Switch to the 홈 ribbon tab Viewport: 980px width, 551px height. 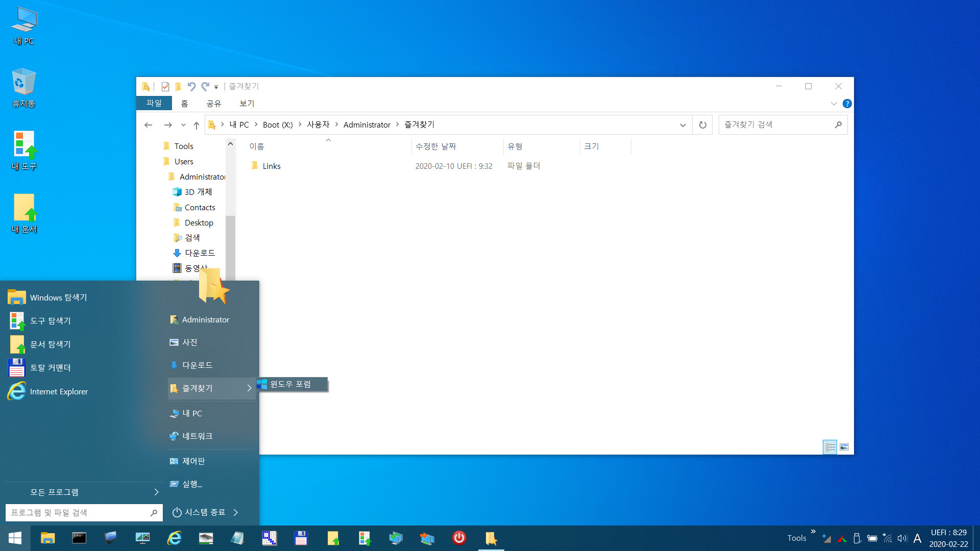point(184,104)
